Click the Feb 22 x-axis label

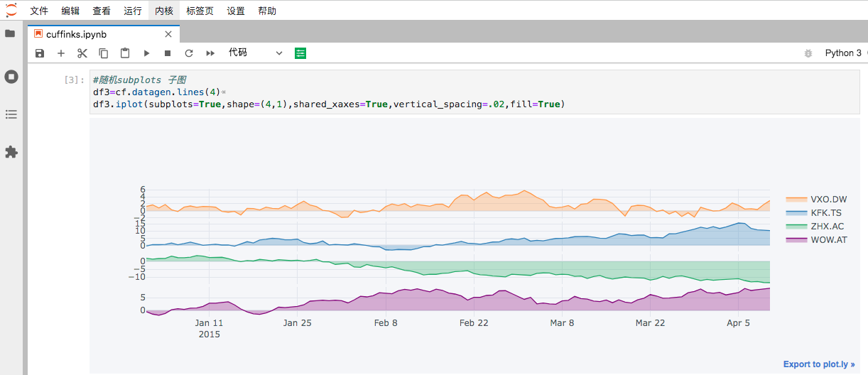pyautogui.click(x=474, y=322)
